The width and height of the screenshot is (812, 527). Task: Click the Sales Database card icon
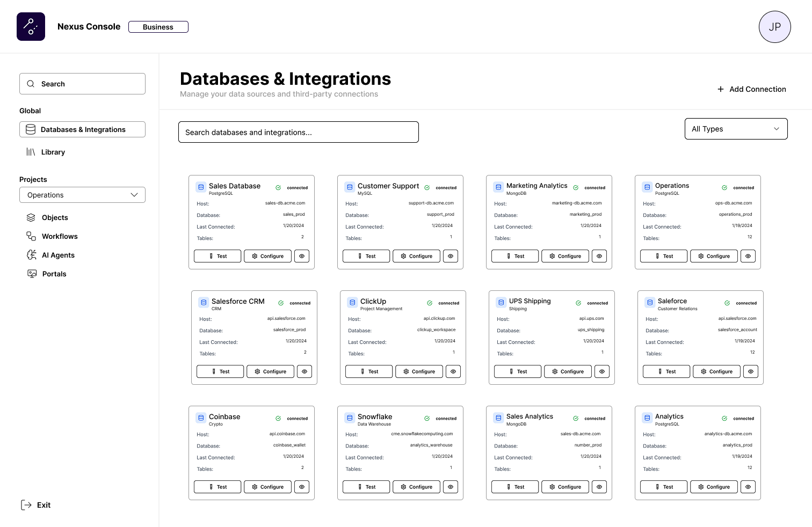click(201, 187)
